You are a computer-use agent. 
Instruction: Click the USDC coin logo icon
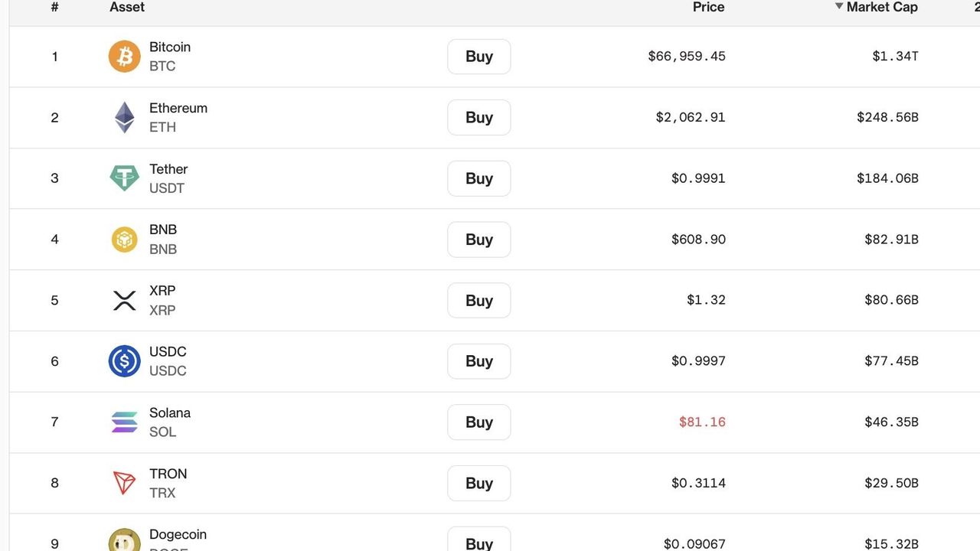point(124,361)
